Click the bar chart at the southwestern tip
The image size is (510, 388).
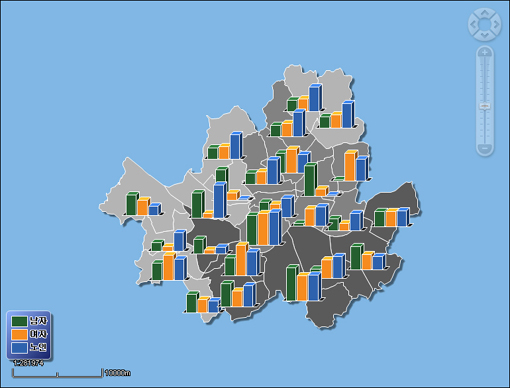pos(203,302)
